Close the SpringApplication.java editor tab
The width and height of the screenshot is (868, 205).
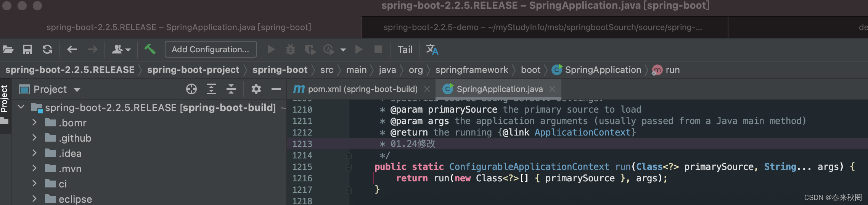[552, 89]
